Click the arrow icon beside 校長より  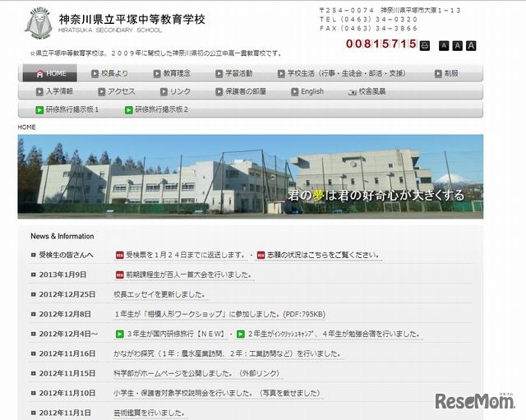click(95, 74)
